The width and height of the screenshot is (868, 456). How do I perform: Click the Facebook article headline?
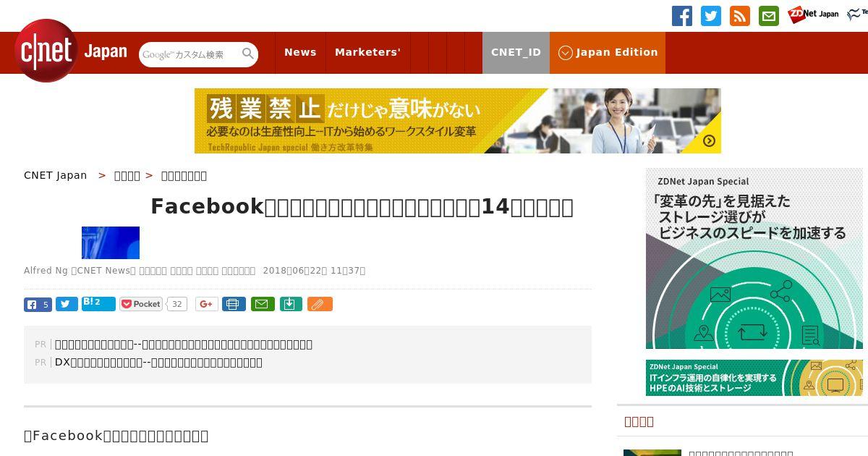pyautogui.click(x=362, y=206)
